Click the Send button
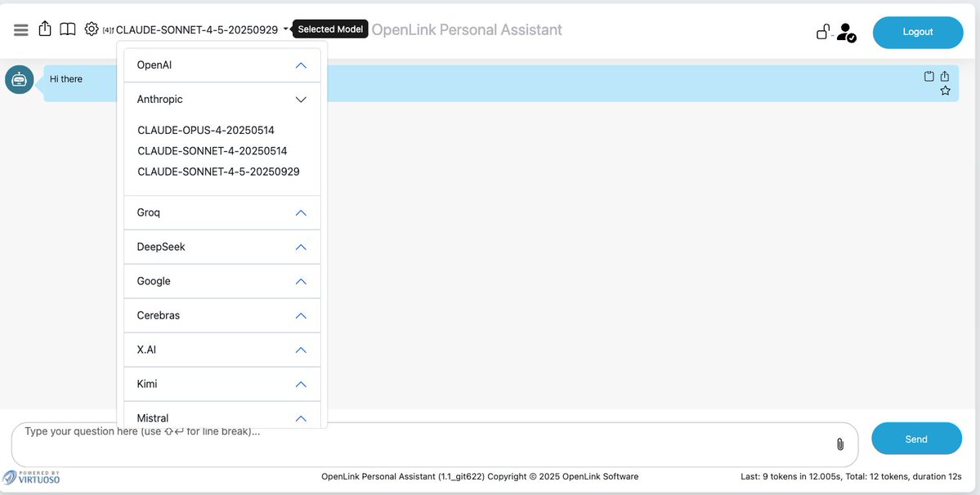The width and height of the screenshot is (980, 495). 916,439
